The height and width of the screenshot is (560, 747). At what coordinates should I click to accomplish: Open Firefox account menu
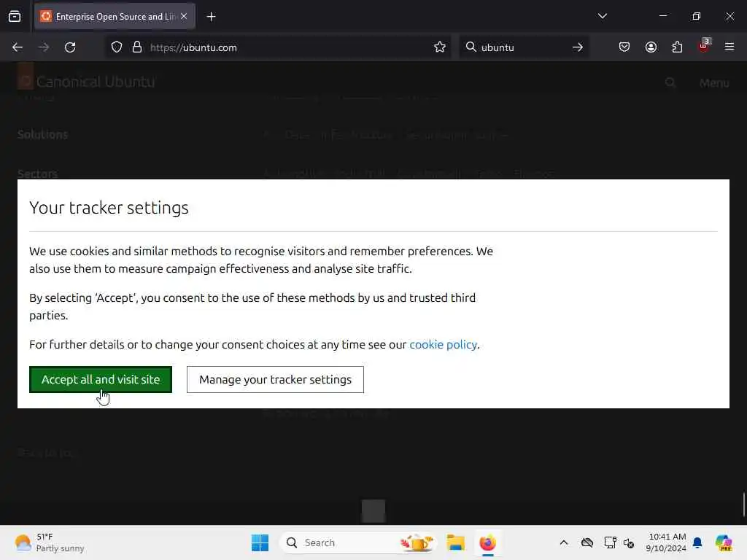651,47
